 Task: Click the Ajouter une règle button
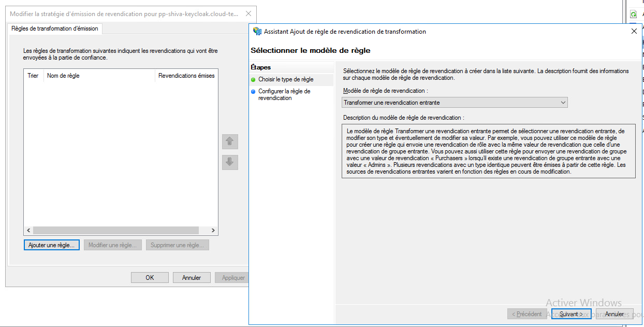52,245
